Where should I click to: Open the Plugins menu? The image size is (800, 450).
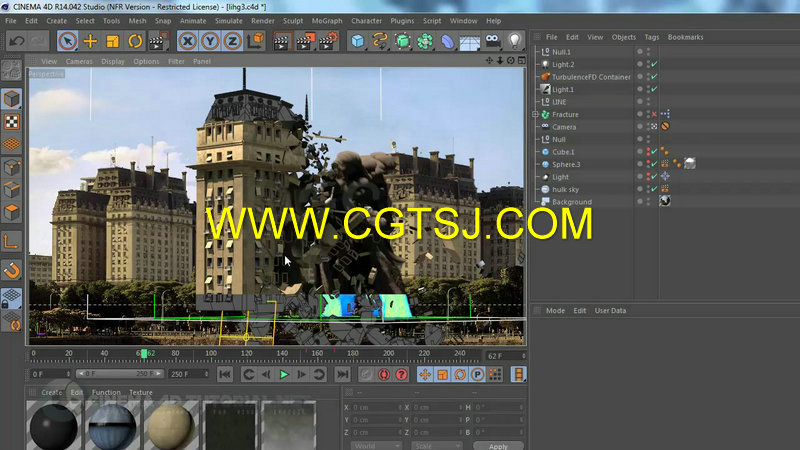pos(402,21)
